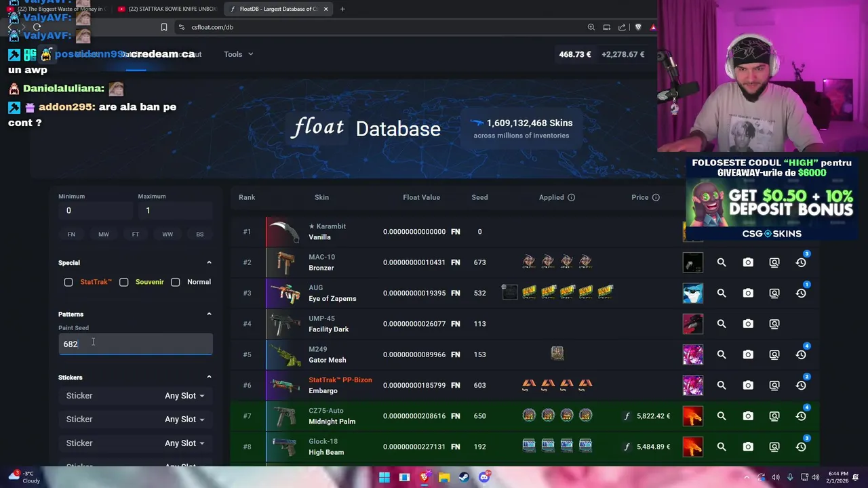Select the WW wear filter
The image size is (868, 488).
[x=167, y=234]
